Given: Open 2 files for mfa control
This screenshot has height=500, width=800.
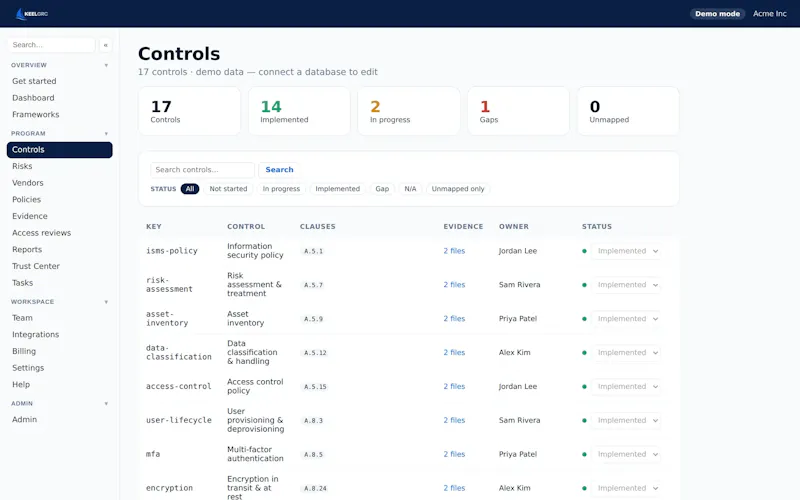Looking at the screenshot, I should [454, 454].
